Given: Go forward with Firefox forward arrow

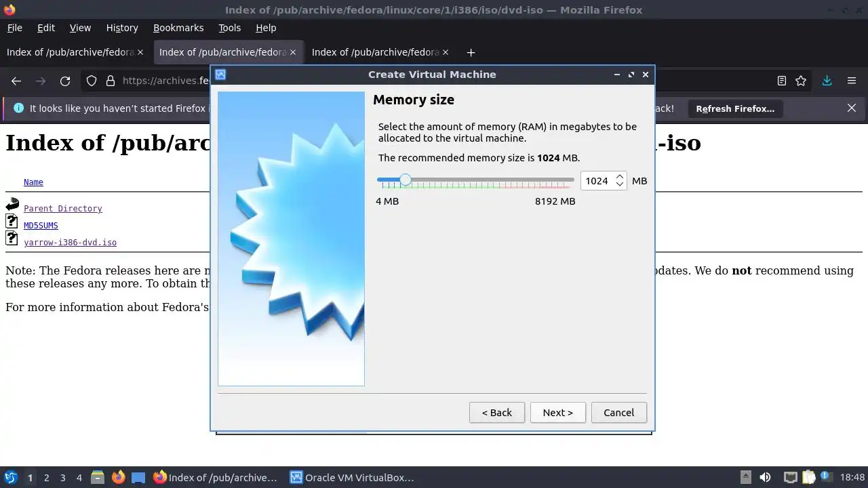Looking at the screenshot, I should coord(41,81).
